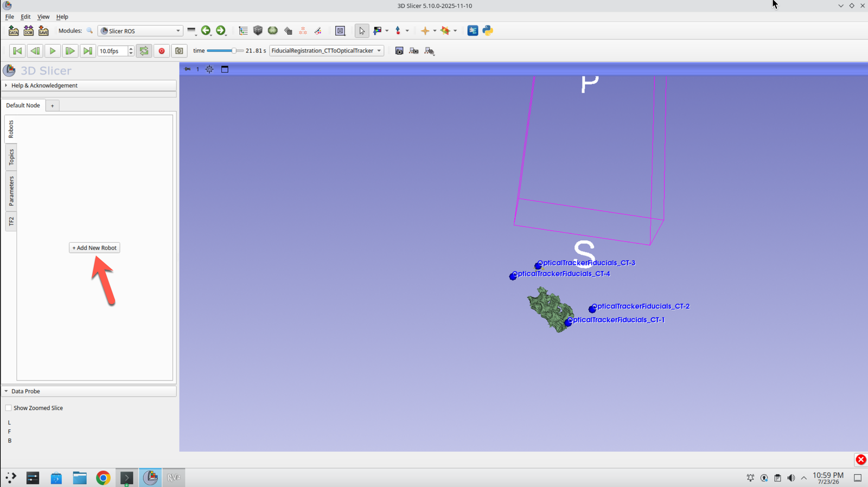
Task: Open the Python console icon
Action: point(488,30)
